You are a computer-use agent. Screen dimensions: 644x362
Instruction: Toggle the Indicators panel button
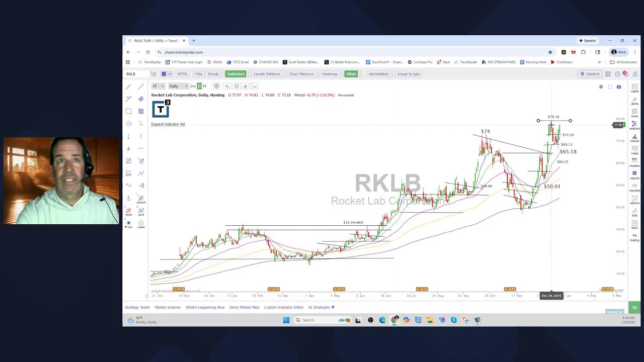tap(235, 74)
